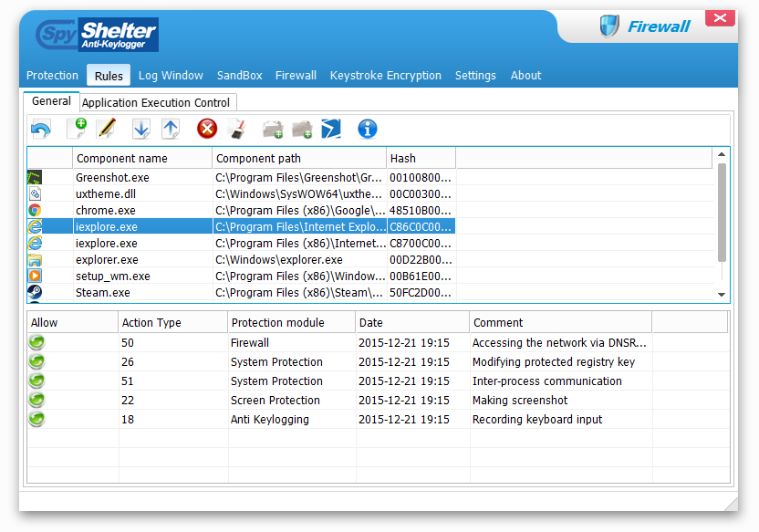Open the About tab
Image resolution: width=759 pixels, height=532 pixels.
click(525, 76)
